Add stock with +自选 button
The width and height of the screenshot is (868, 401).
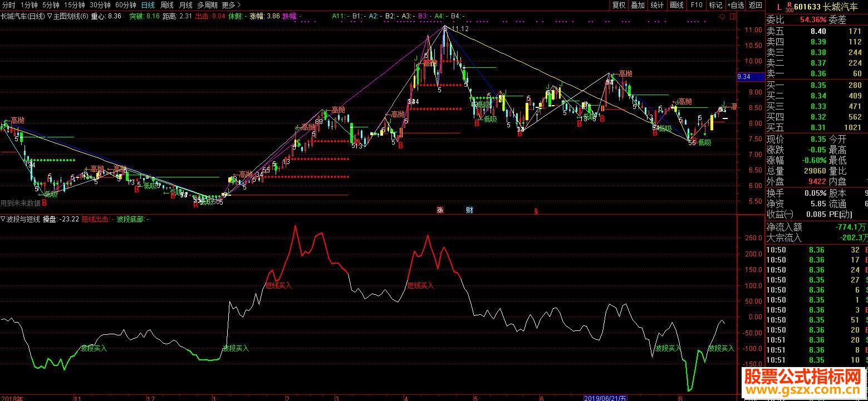(735, 5)
